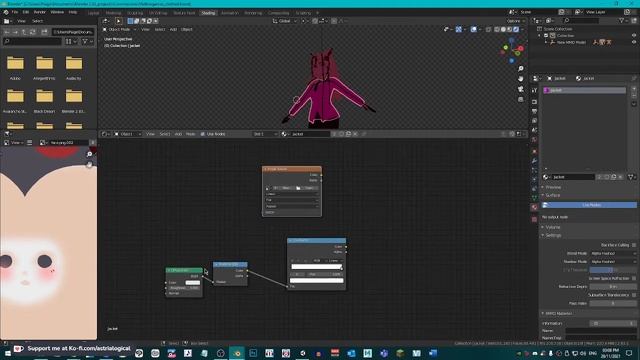Open the outliner filter dropdown

(x=623, y=20)
